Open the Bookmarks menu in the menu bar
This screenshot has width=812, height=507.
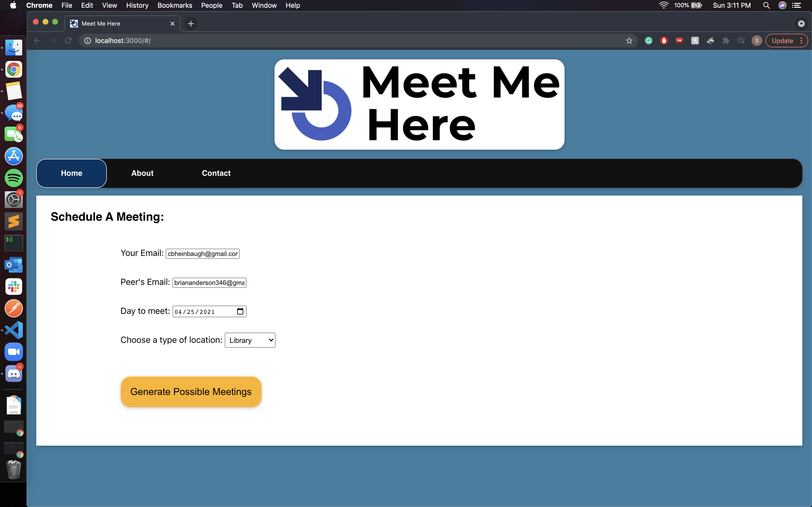point(174,5)
